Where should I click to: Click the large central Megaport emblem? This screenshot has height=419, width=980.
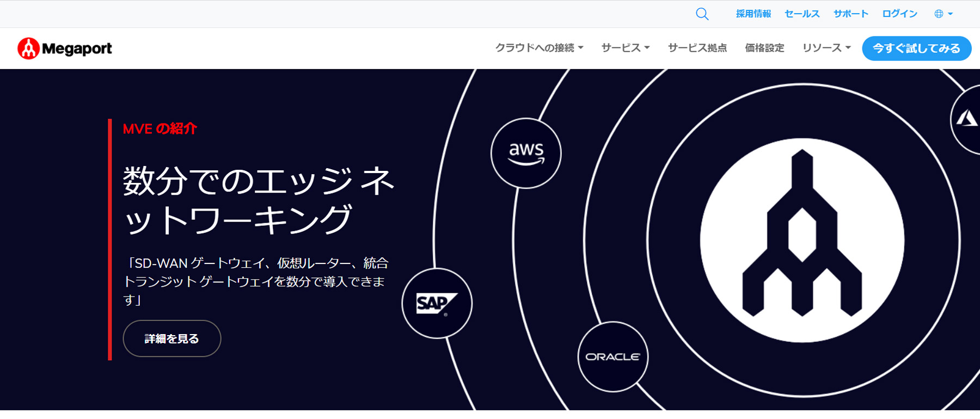point(802,240)
